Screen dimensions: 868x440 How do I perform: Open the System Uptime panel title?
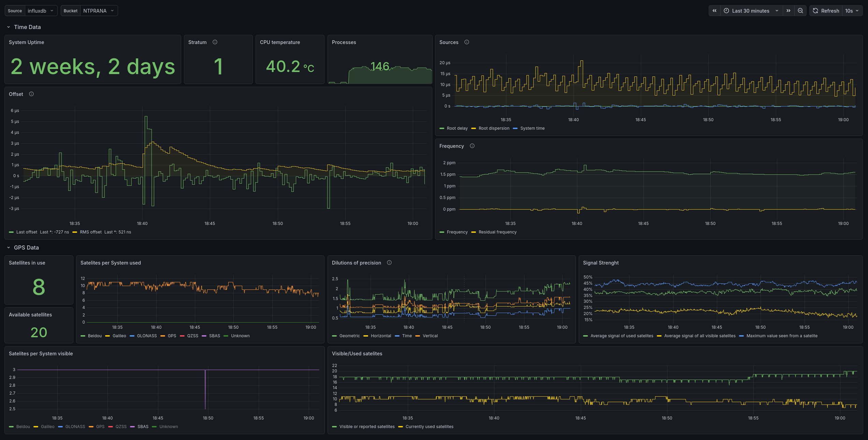tap(26, 42)
